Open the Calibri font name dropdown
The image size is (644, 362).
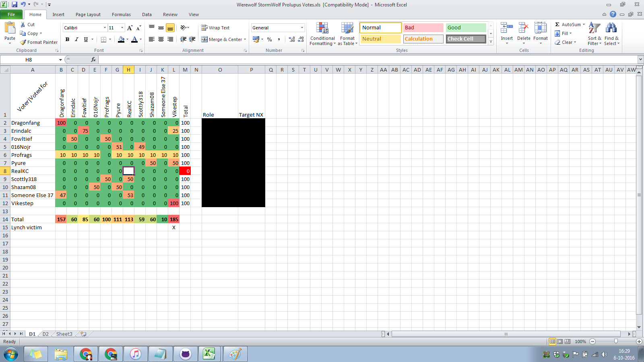pos(105,28)
